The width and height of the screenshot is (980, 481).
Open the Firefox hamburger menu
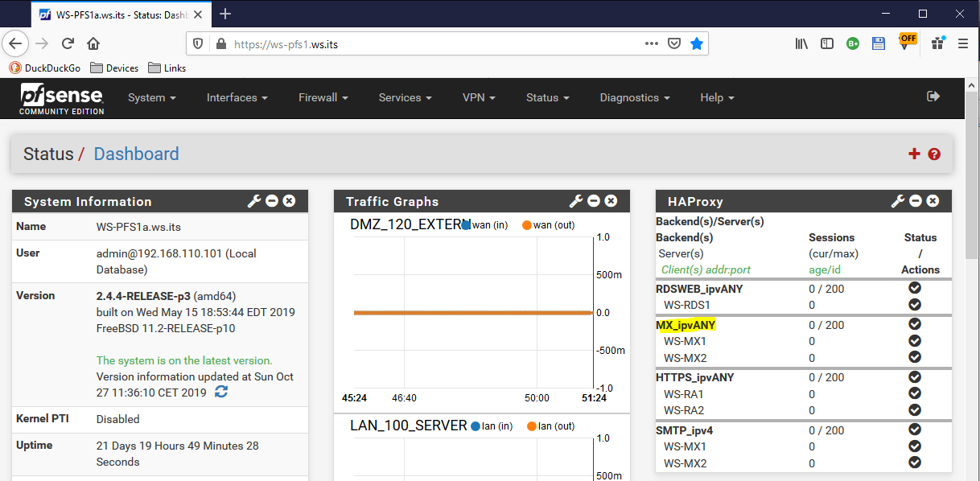click(963, 44)
